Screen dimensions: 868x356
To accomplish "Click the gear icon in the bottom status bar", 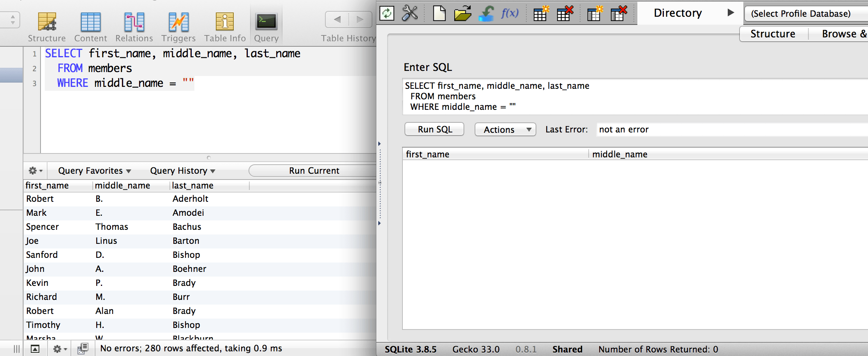I will pyautogui.click(x=60, y=349).
